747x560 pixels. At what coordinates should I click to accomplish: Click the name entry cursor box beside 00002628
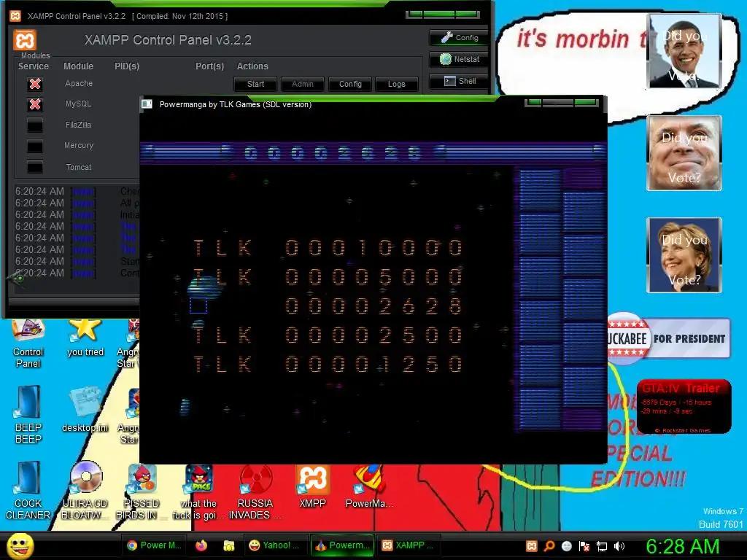point(198,306)
